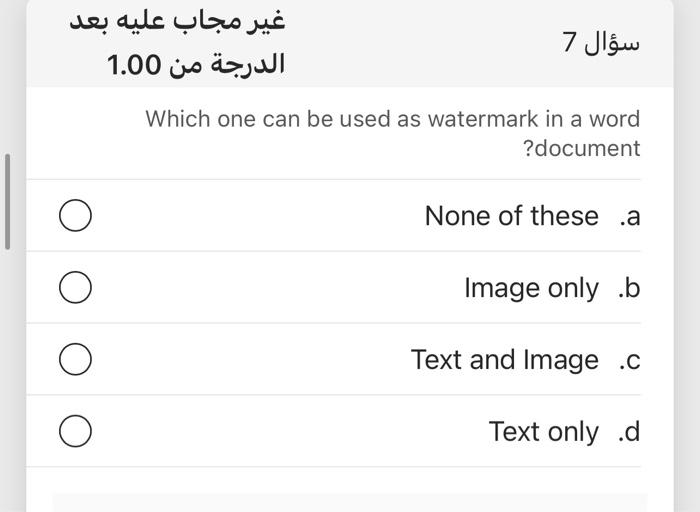
Task: Pick the "Text and Image" radio button
Action: coord(76,359)
